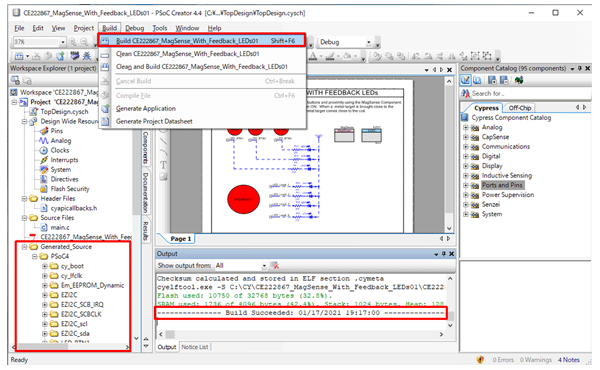Click the fill color bucket swatch

pos(347,56)
